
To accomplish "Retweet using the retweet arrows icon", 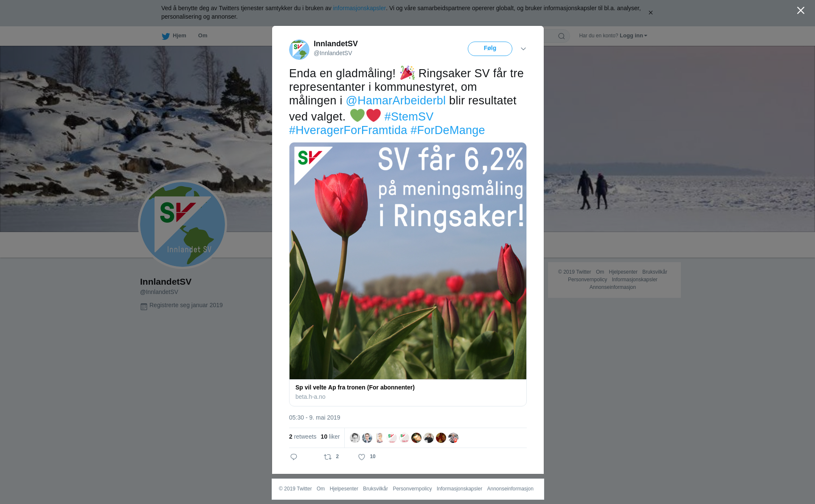I will click(328, 457).
